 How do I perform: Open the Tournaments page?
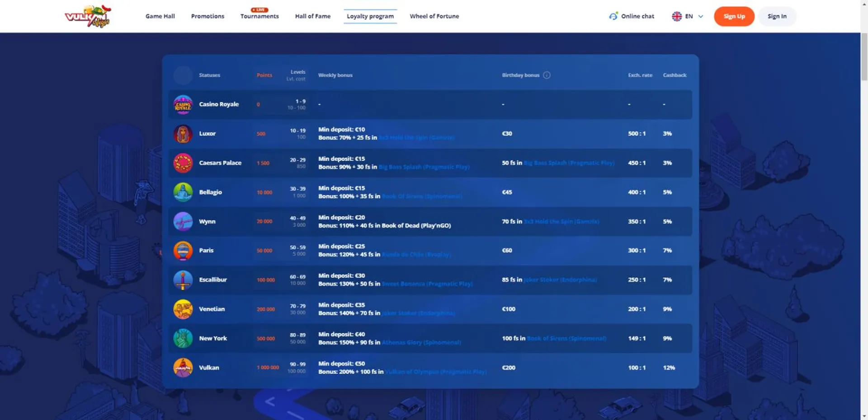[259, 16]
